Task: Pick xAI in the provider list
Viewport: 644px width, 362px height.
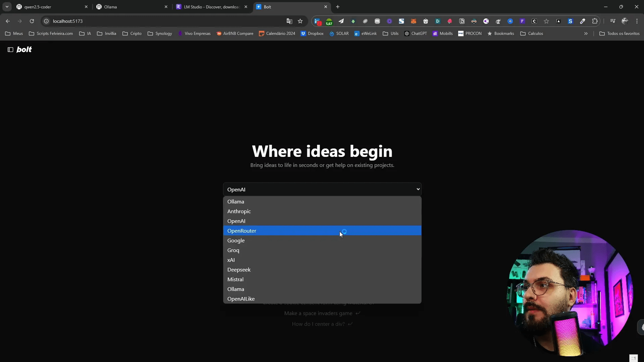Action: (322, 260)
